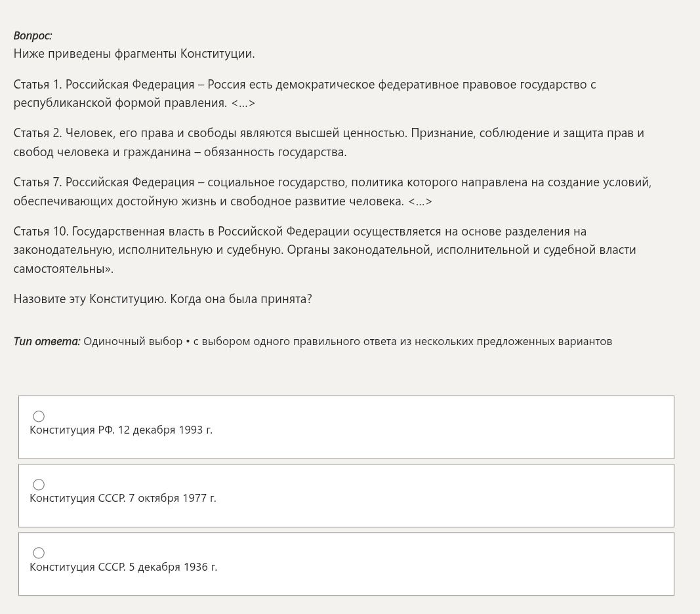Click the label 'Конституция СССР. 7 октября 1977 г.'

click(123, 499)
